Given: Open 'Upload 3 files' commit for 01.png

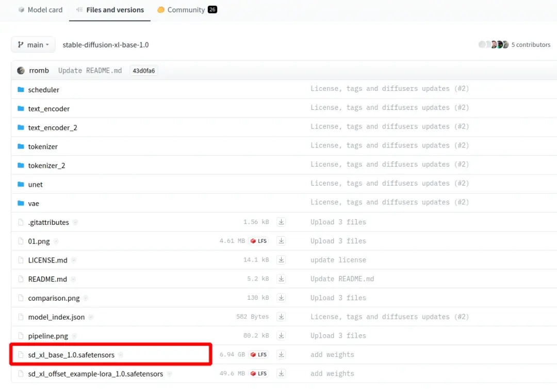Looking at the screenshot, I should pyautogui.click(x=338, y=241).
